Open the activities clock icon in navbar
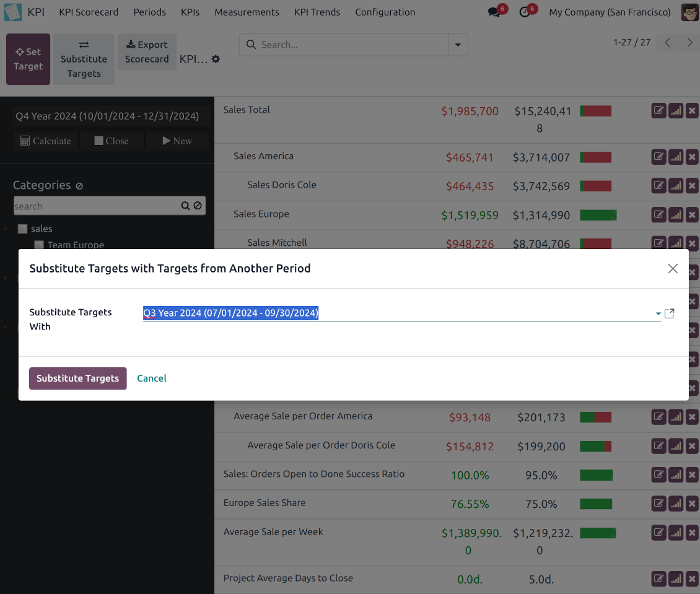 (x=525, y=12)
